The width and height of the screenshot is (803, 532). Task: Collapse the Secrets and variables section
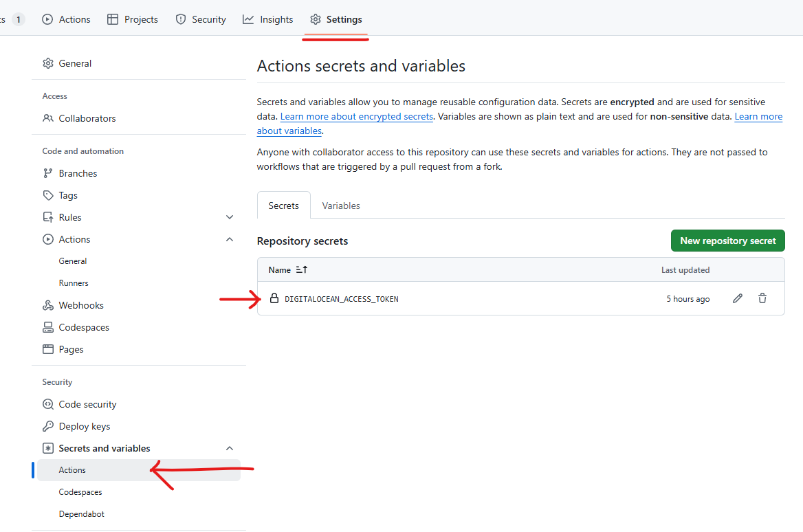coord(230,447)
